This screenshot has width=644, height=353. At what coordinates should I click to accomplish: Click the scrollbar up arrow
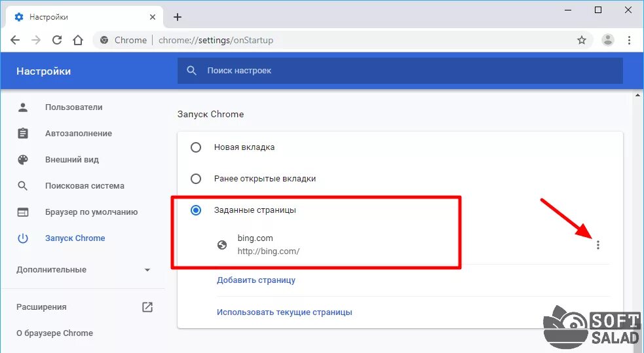coord(638,96)
